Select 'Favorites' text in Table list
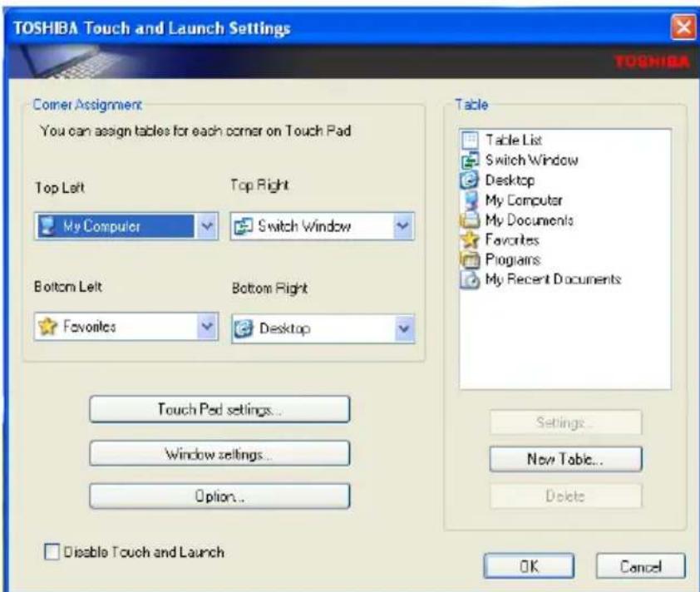Screen dimensions: 700x592 tap(512, 239)
